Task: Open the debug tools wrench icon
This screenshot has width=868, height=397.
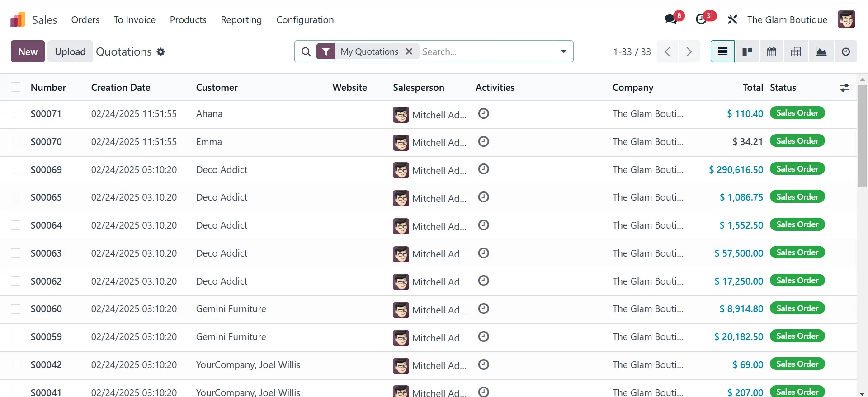Action: 732,19
